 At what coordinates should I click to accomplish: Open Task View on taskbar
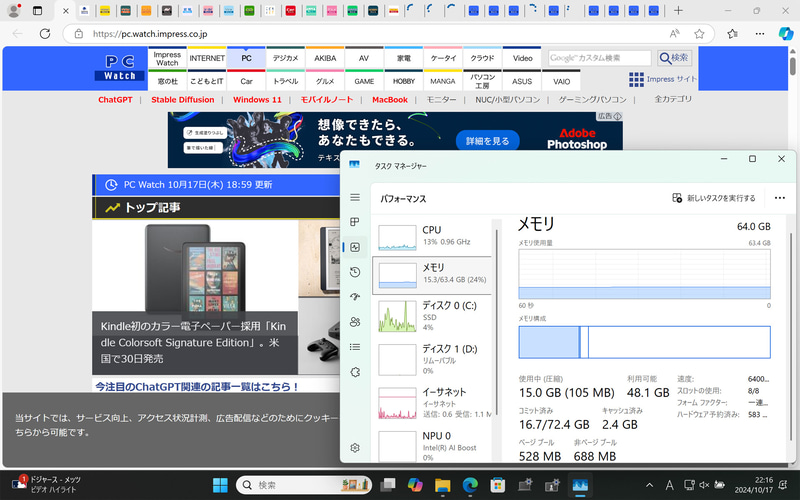388,485
